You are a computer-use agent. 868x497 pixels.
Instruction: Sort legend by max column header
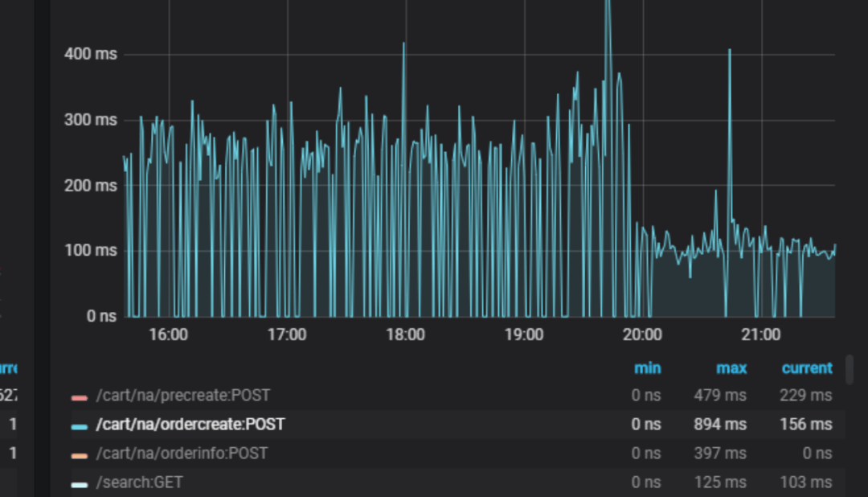pyautogui.click(x=731, y=368)
